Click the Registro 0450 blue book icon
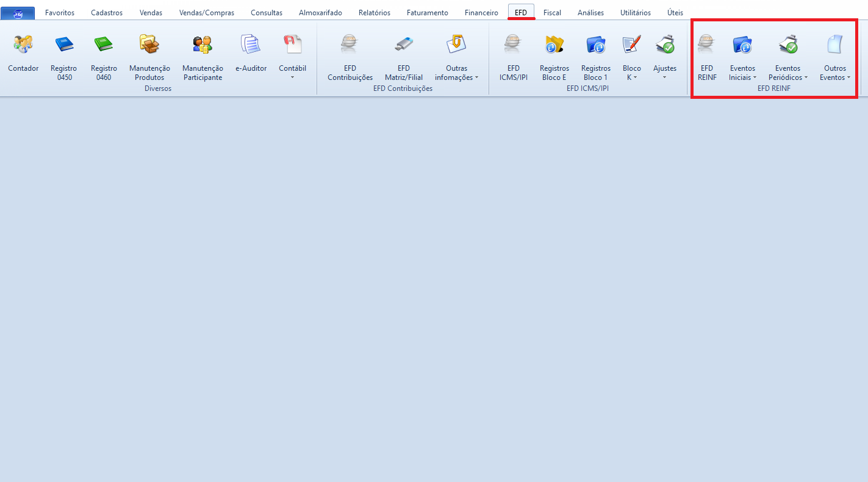Image resolution: width=868 pixels, height=482 pixels. click(x=63, y=45)
